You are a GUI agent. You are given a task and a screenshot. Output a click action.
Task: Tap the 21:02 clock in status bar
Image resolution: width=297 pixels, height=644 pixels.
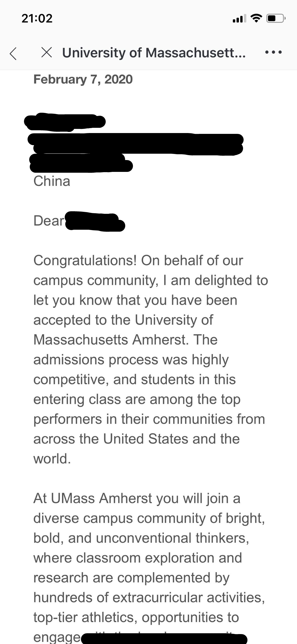pyautogui.click(x=37, y=18)
